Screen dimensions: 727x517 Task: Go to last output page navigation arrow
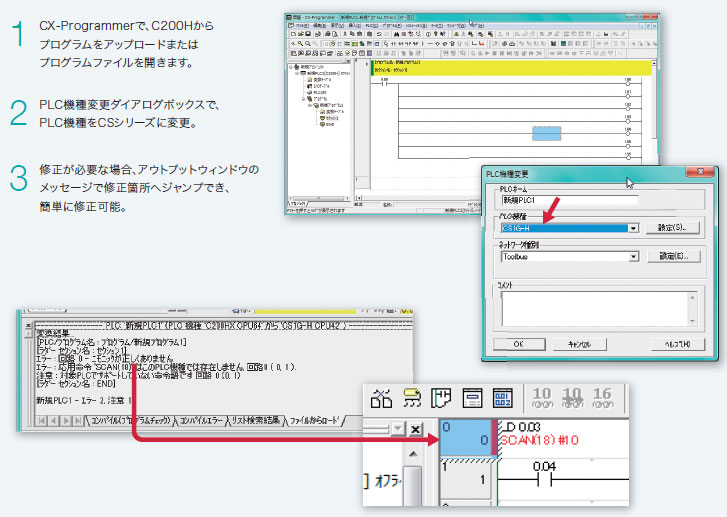[78, 421]
